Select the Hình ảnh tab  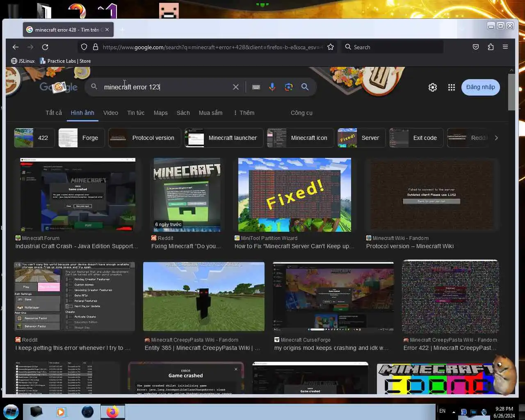(82, 113)
